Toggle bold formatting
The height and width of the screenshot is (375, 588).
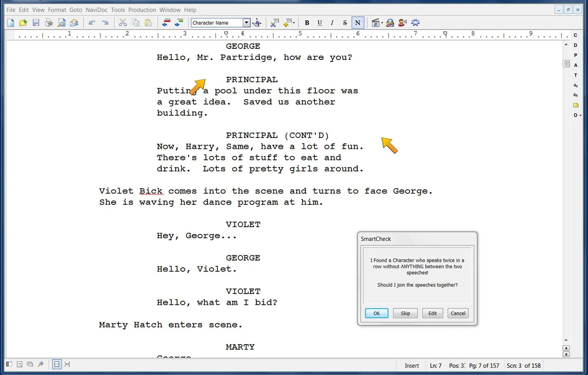click(x=307, y=23)
